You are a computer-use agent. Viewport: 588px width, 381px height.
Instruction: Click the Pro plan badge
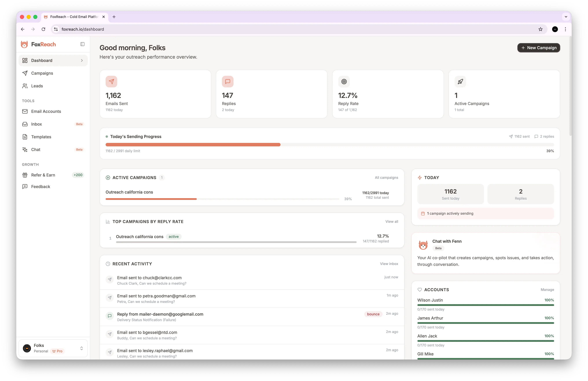coord(57,351)
